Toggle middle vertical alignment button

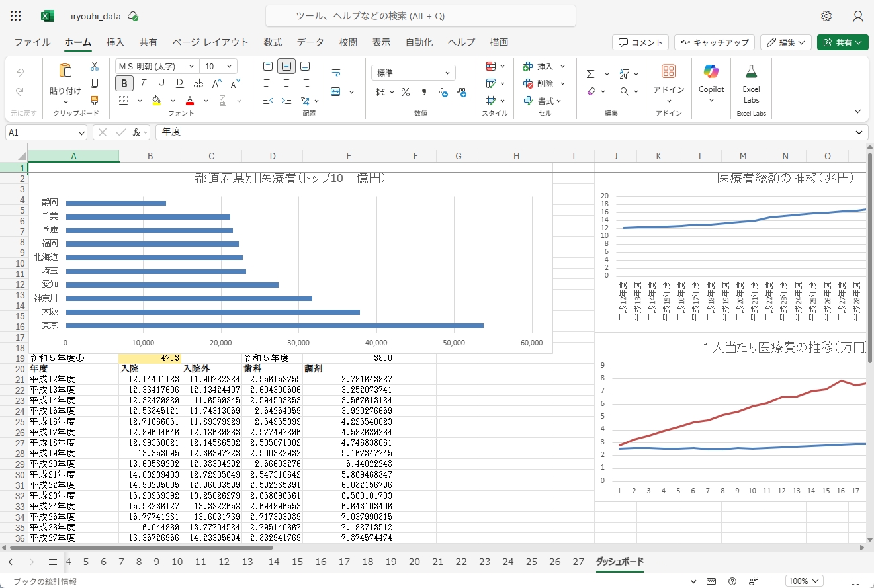point(286,66)
